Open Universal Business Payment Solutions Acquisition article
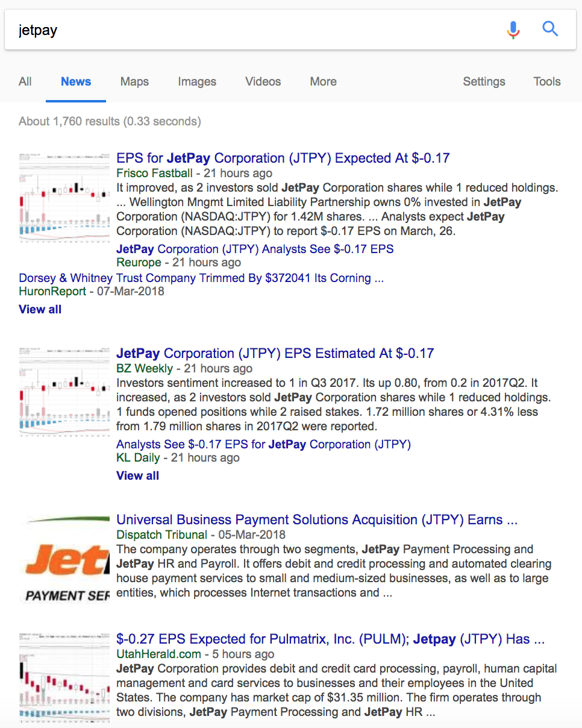Screen dimensions: 582x728 316,519
